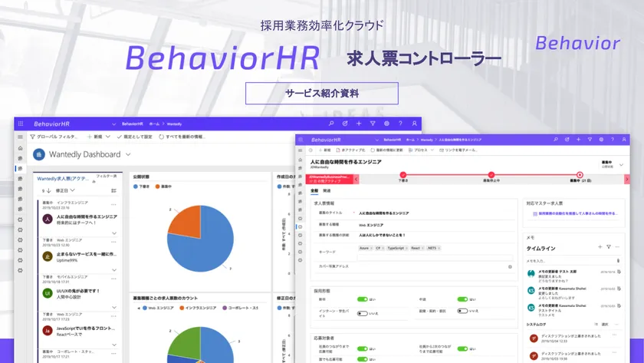The height and width of the screenshot is (363, 644).
Task: Click the user profile icon in right window header
Action: pyautogui.click(x=623, y=140)
